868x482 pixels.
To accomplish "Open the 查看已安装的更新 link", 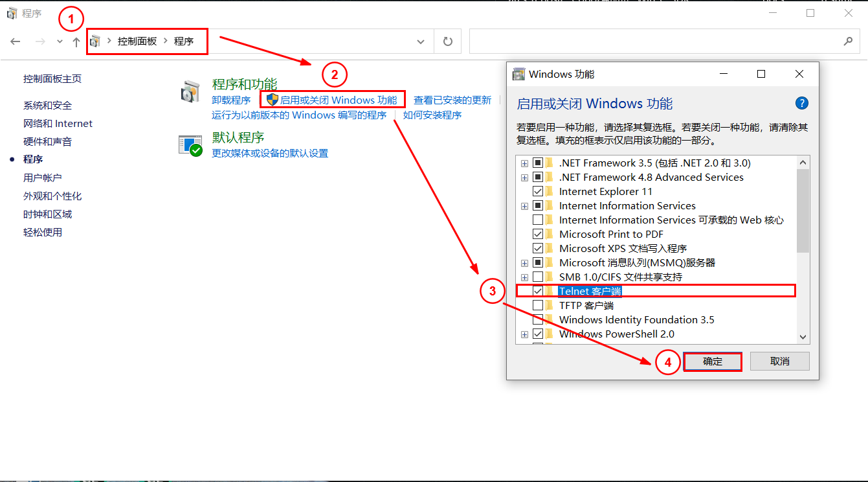I will (452, 100).
